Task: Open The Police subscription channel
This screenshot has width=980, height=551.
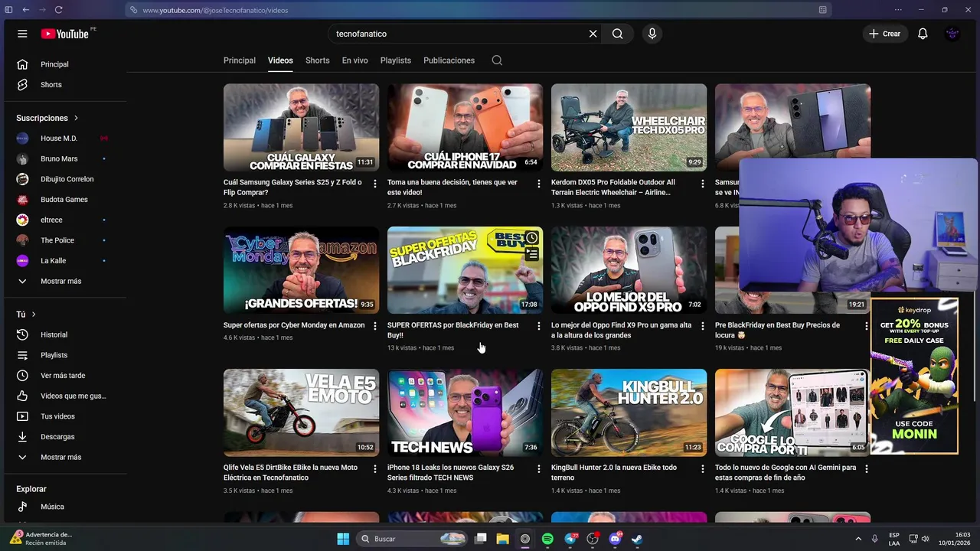Action: [x=64, y=240]
